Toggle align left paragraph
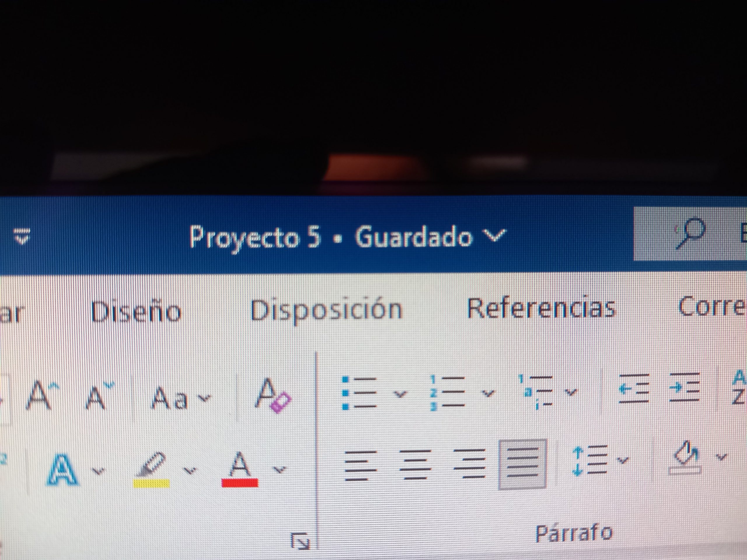Viewport: 747px width, 560px height. pyautogui.click(x=360, y=466)
